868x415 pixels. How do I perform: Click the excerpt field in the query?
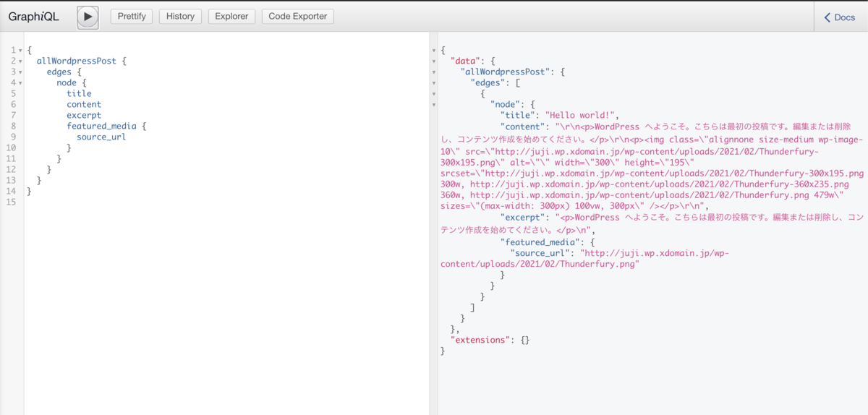tap(84, 115)
